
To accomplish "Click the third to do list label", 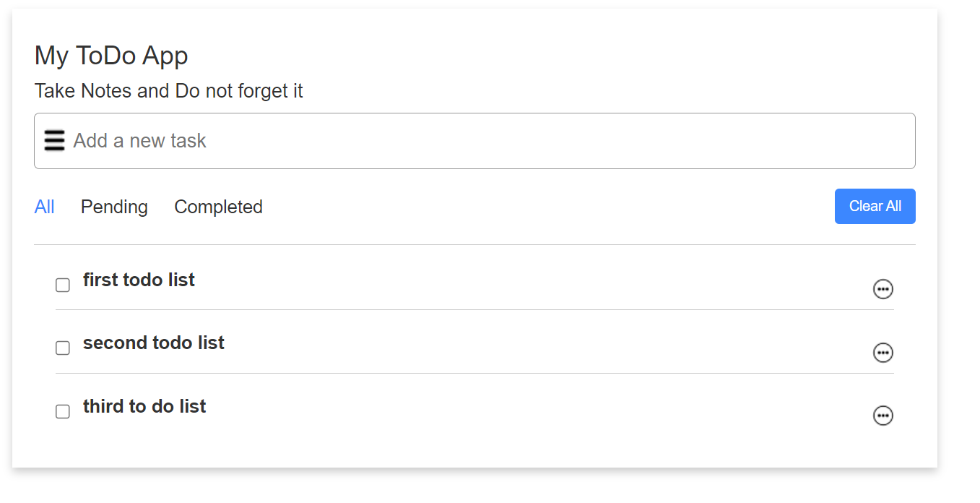I will (x=144, y=406).
